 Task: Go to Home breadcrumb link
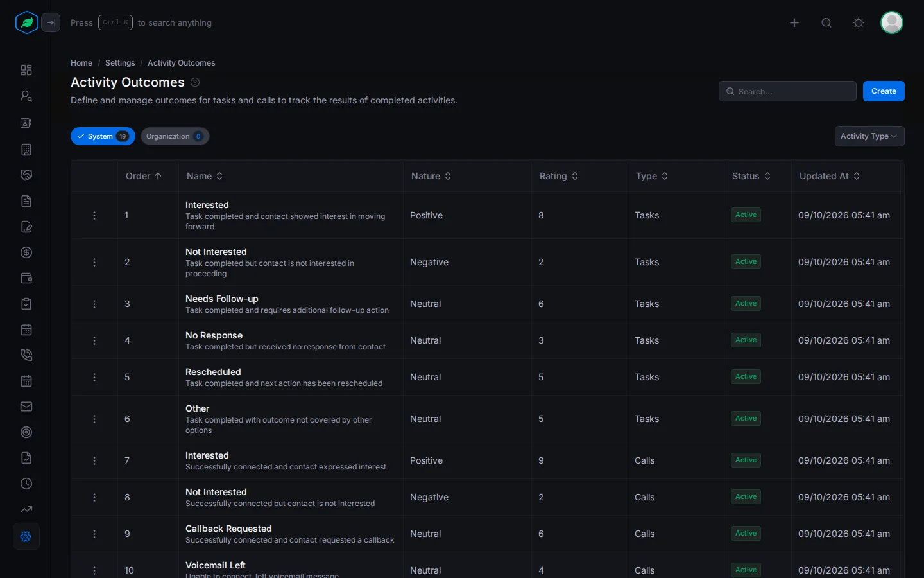pyautogui.click(x=81, y=63)
